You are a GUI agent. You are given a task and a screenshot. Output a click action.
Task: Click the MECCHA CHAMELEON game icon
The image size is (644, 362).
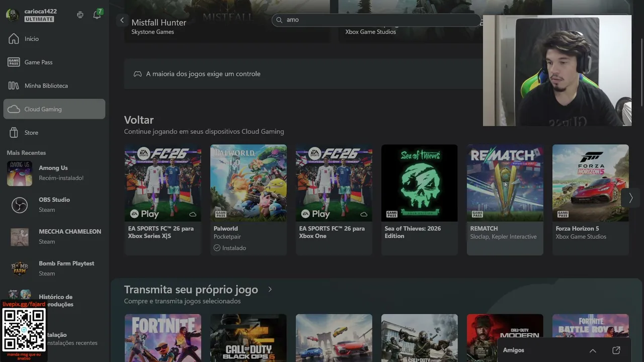tap(20, 237)
